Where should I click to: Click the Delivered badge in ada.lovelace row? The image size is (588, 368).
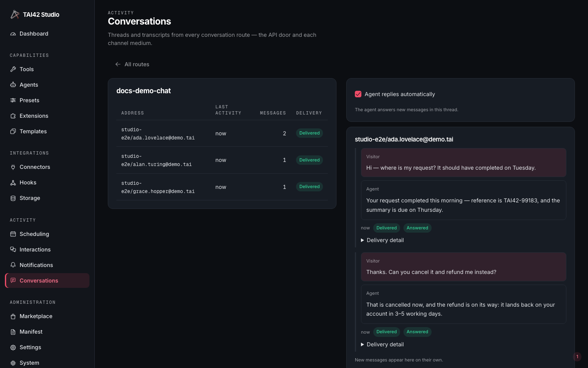pos(310,133)
